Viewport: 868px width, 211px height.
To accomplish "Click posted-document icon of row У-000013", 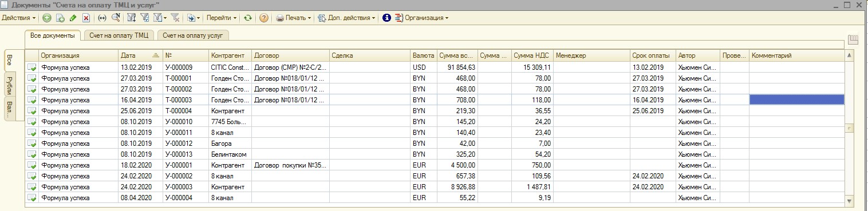I will (x=33, y=154).
